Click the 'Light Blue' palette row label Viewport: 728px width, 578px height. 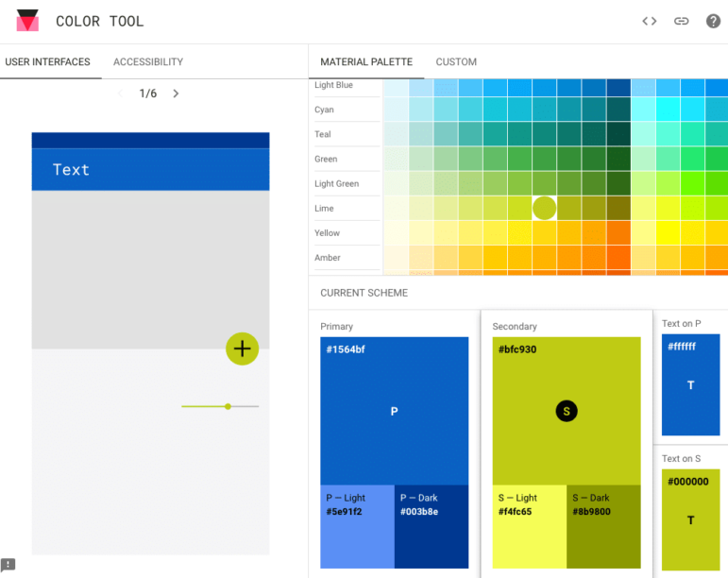click(x=333, y=85)
